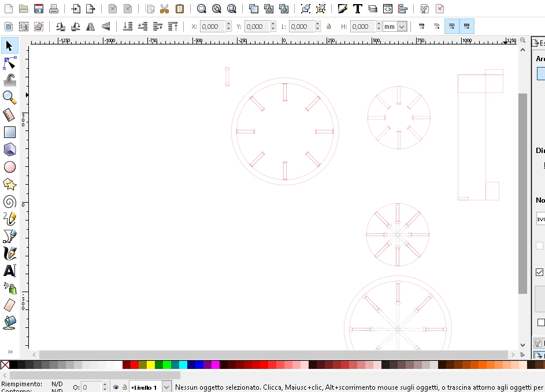Screen dimensions: 545x392
Task: Open the Text and Font dialog
Action: coord(357,9)
